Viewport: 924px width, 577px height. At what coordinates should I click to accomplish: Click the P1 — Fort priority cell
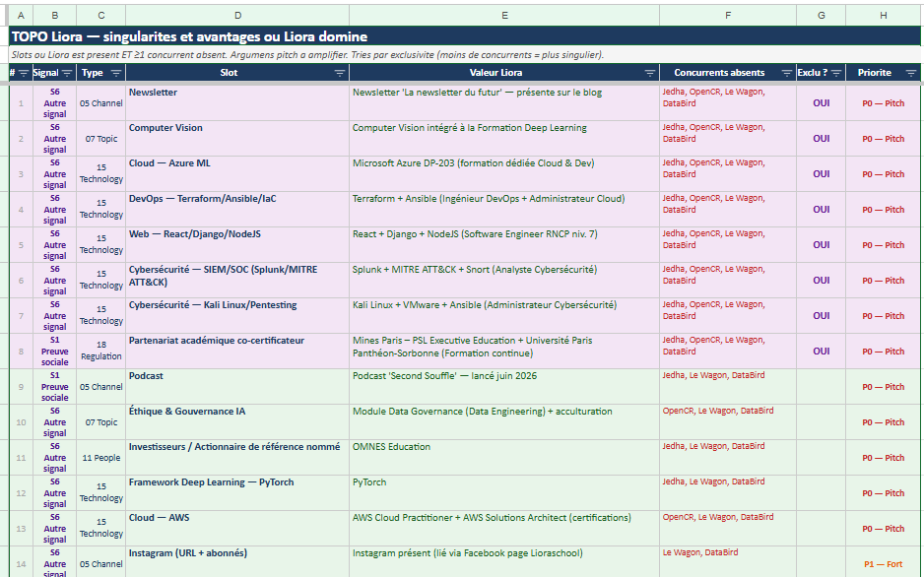pos(884,561)
